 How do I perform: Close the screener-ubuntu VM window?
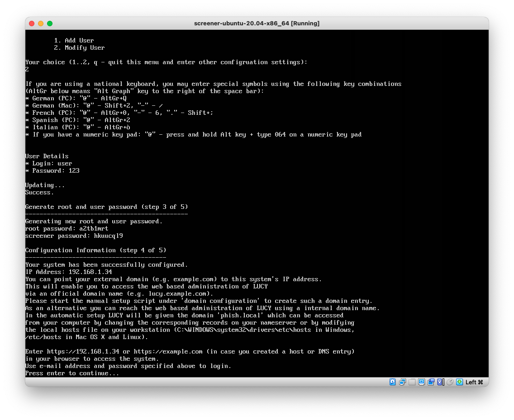pos(32,24)
